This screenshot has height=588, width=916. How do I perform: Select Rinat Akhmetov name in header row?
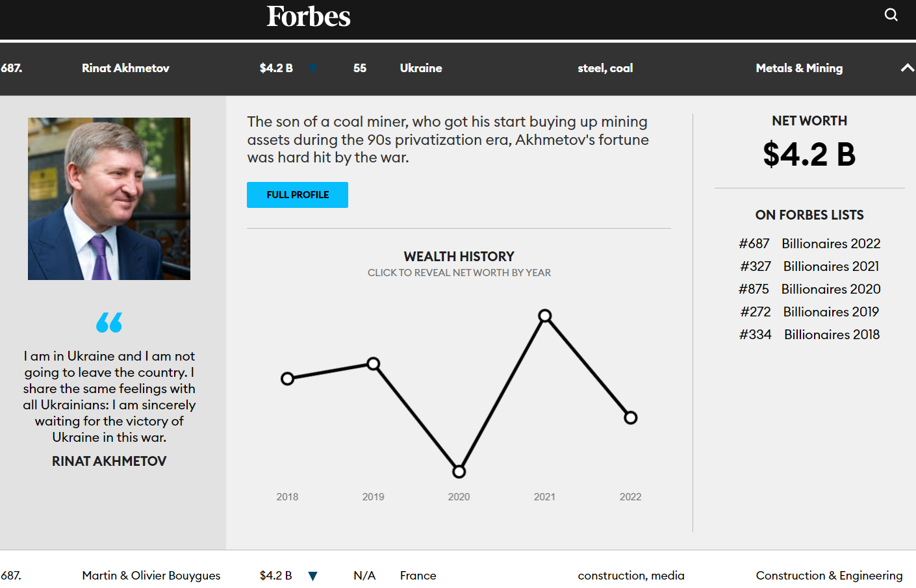pyautogui.click(x=125, y=68)
